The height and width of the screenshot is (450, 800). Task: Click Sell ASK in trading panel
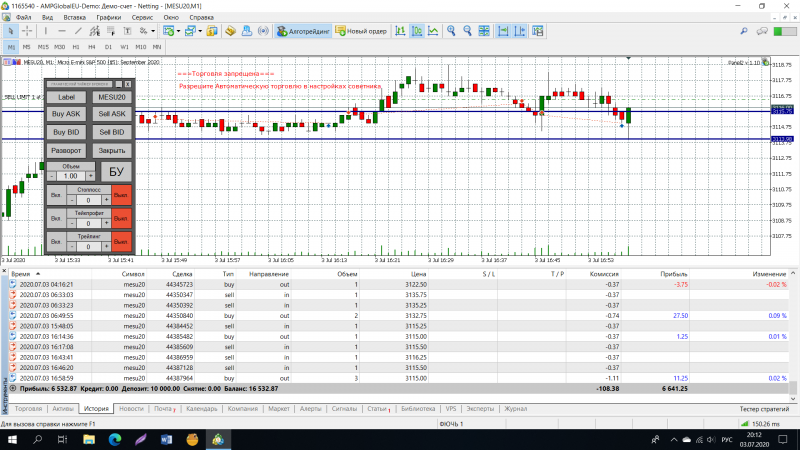point(112,114)
